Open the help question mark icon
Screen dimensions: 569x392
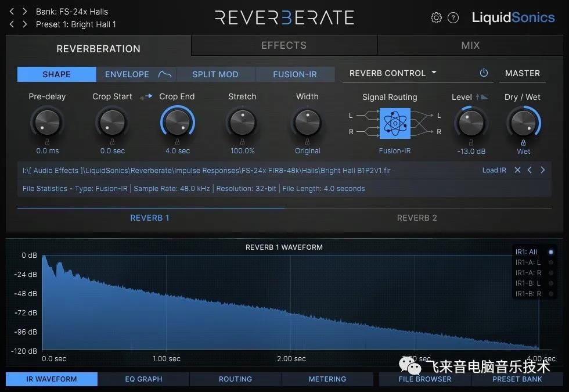[x=453, y=17]
